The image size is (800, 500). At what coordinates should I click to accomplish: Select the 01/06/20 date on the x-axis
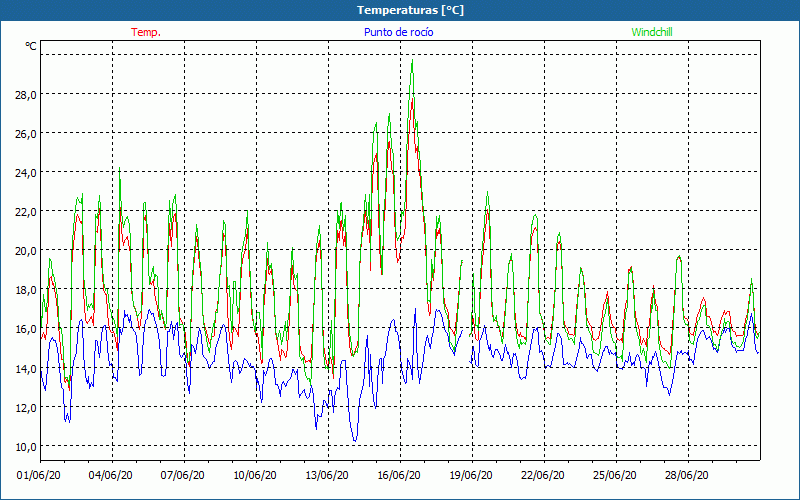[40, 476]
